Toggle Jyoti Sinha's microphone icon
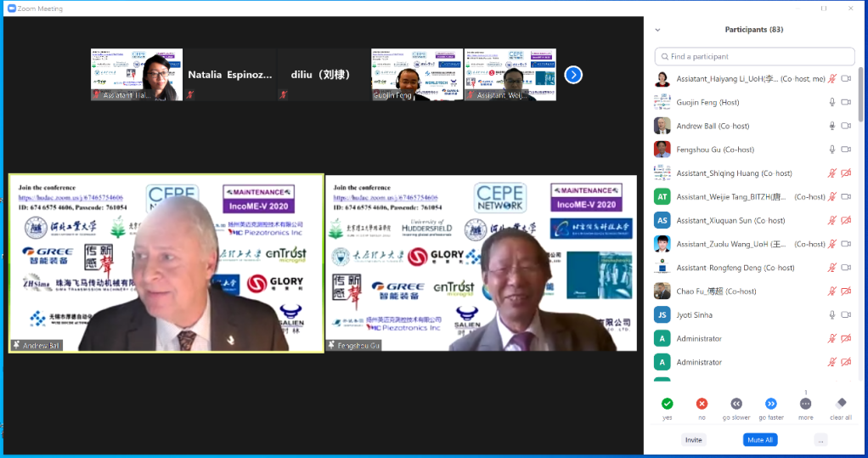Image resolution: width=868 pixels, height=458 pixels. tap(832, 315)
